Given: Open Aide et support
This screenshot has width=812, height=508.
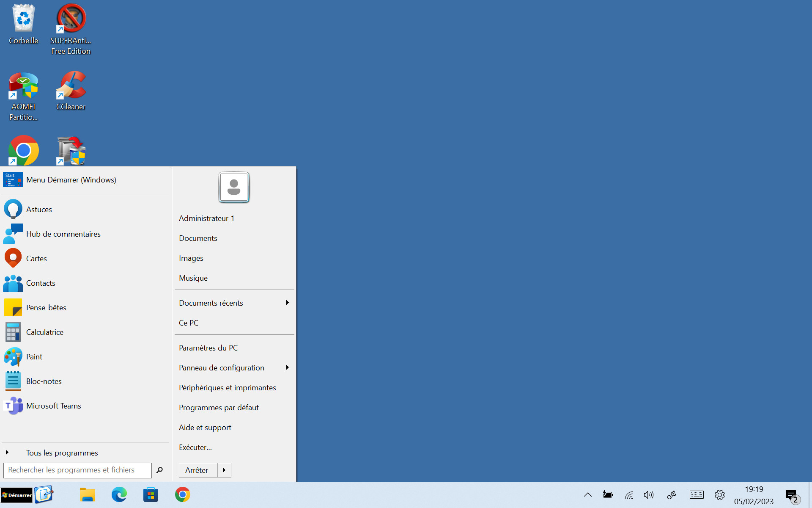Looking at the screenshot, I should (234, 427).
